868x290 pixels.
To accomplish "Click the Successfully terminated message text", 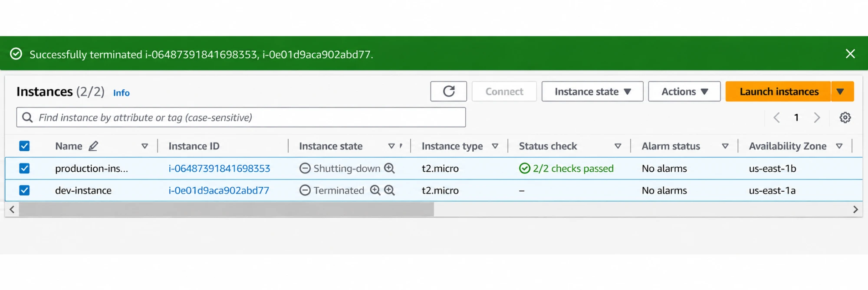I will tap(201, 54).
